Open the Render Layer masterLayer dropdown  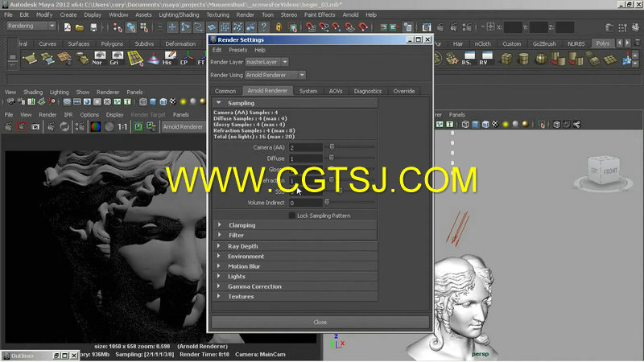(x=267, y=62)
